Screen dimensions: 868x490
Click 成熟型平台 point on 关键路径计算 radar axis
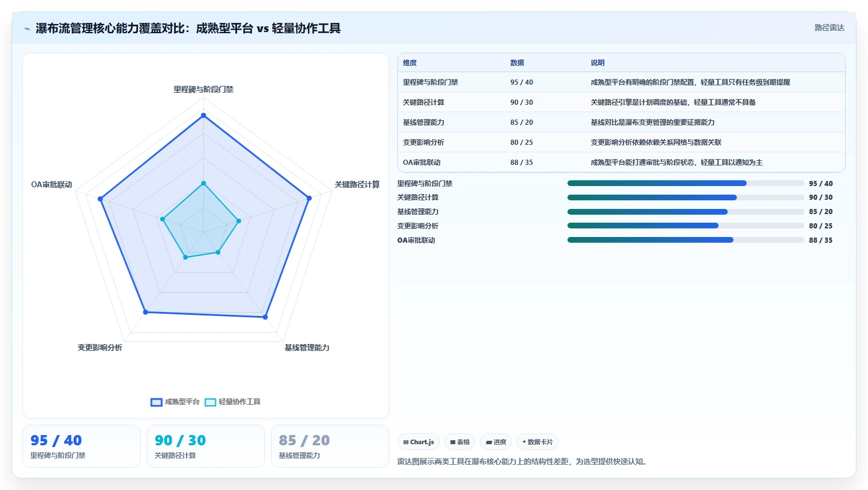pos(309,198)
